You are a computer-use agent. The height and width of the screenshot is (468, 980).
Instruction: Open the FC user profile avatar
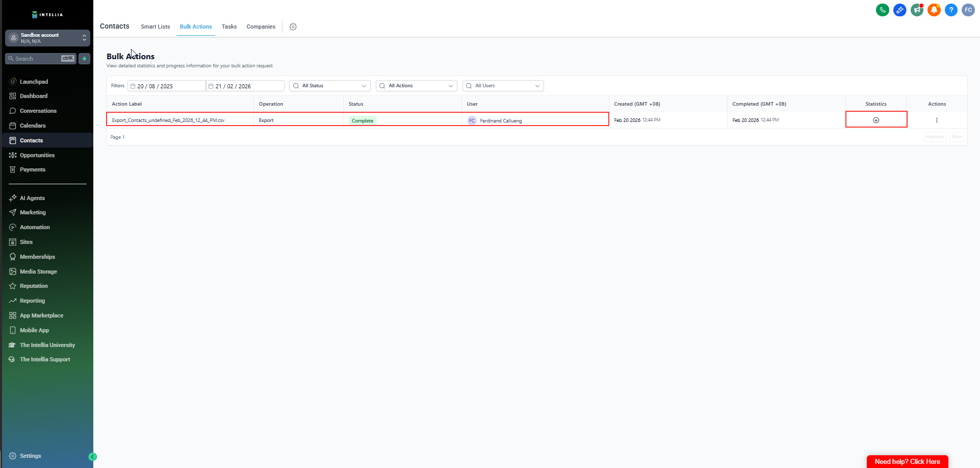tap(968, 10)
